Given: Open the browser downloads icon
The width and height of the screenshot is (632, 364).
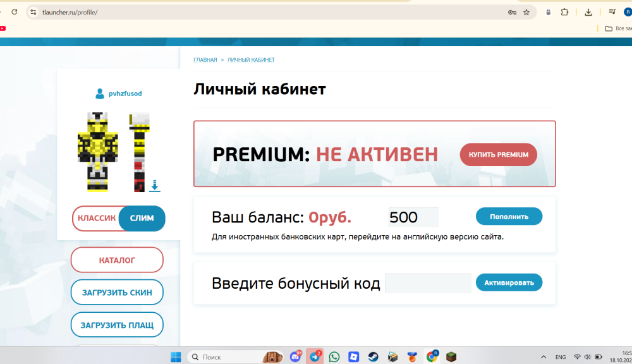Looking at the screenshot, I should pos(588,13).
